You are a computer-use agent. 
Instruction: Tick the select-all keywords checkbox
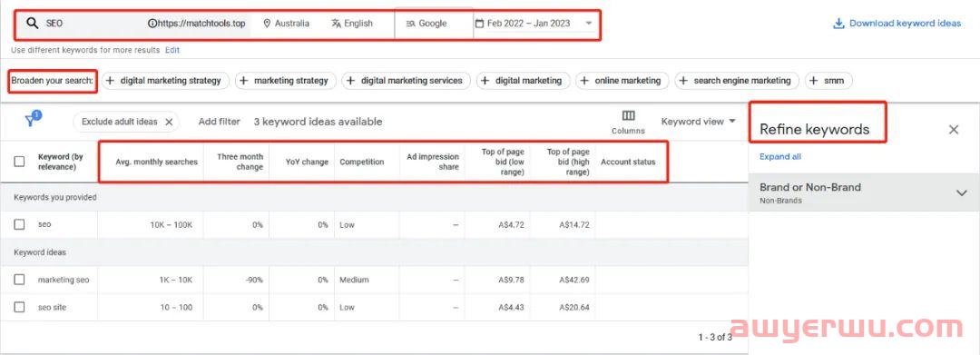[x=19, y=162]
